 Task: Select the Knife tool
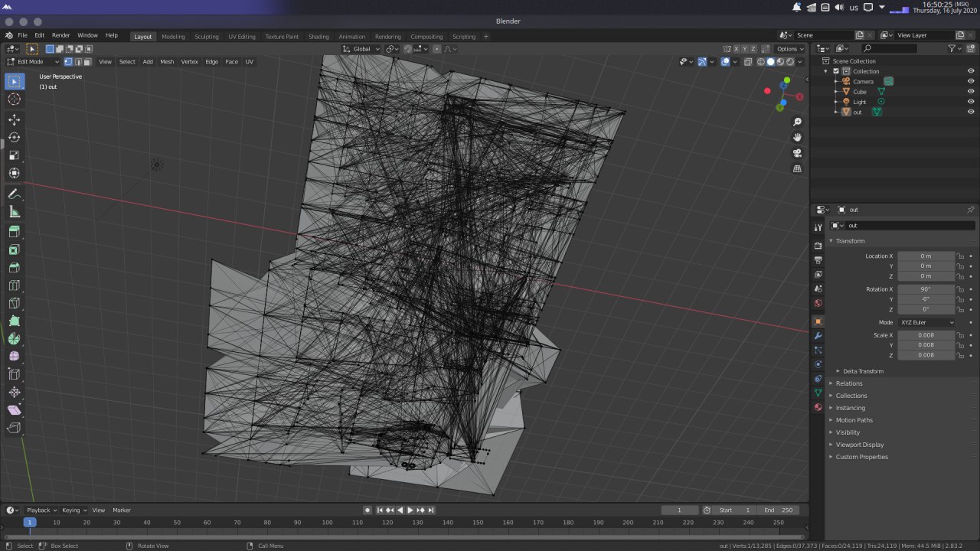tap(15, 303)
